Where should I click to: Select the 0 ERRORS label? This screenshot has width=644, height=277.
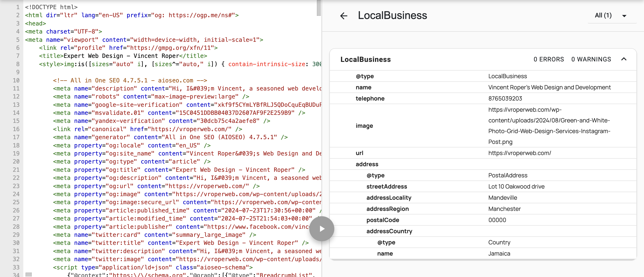point(549,59)
